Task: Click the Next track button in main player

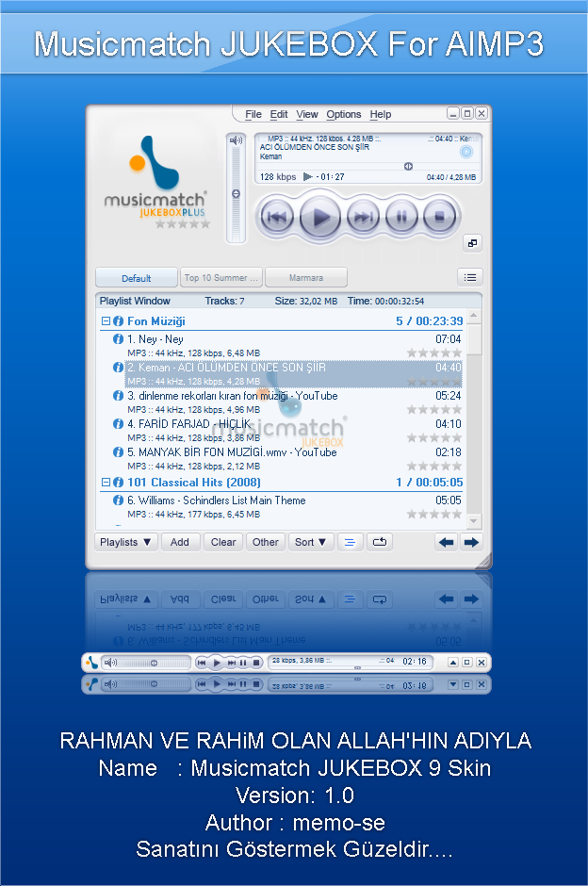Action: (x=363, y=217)
